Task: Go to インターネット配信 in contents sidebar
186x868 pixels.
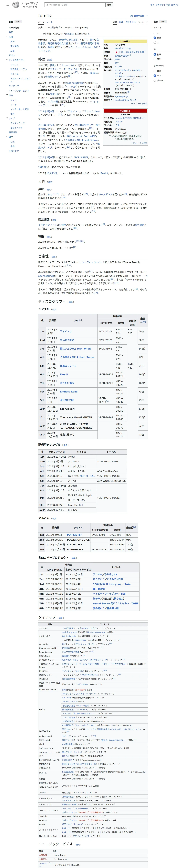Action: 20,109
